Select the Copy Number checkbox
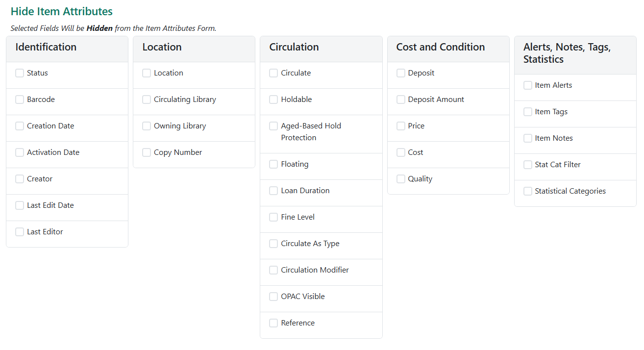644x350 pixels. 146,152
